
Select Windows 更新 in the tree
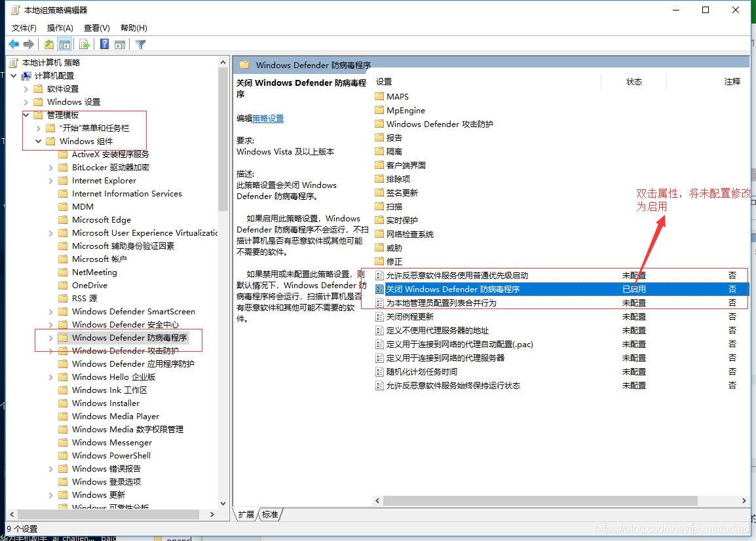pos(98,494)
